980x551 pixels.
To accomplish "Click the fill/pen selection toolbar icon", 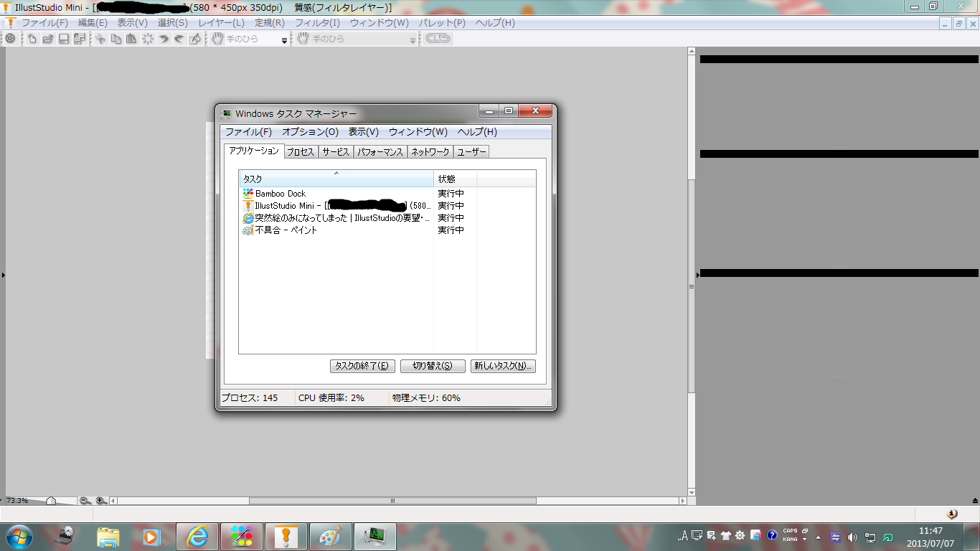I will (195, 39).
